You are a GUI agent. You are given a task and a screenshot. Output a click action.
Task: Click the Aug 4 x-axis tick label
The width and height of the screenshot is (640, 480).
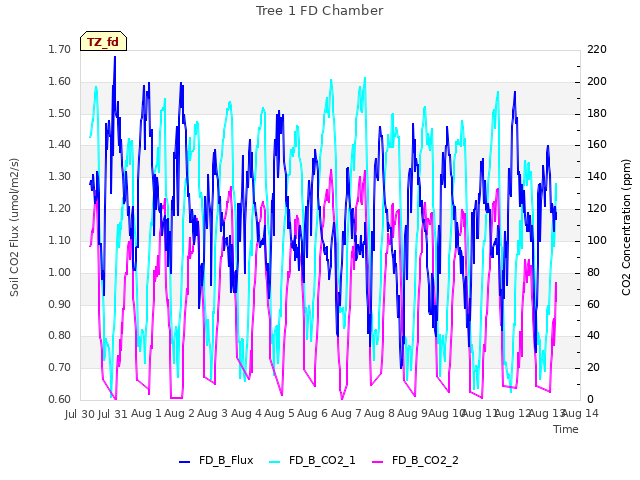point(246,413)
